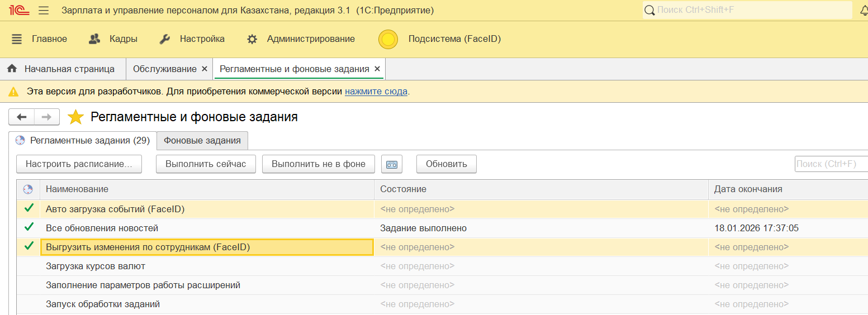Follow the нажмите сюда link
This screenshot has width=868, height=315.
point(376,91)
